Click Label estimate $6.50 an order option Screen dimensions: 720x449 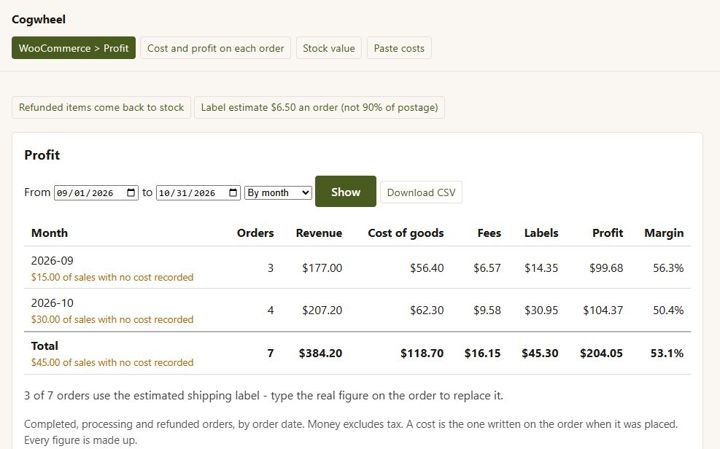coord(319,107)
